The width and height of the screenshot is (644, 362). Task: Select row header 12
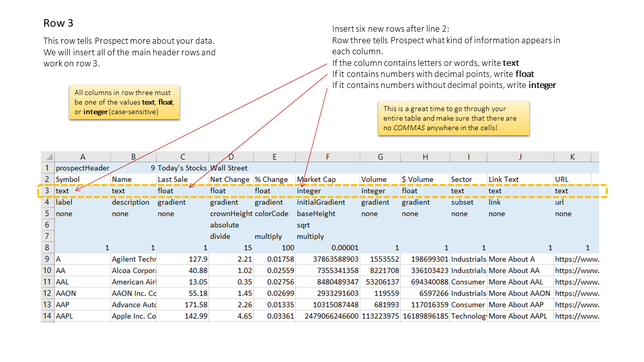point(48,293)
